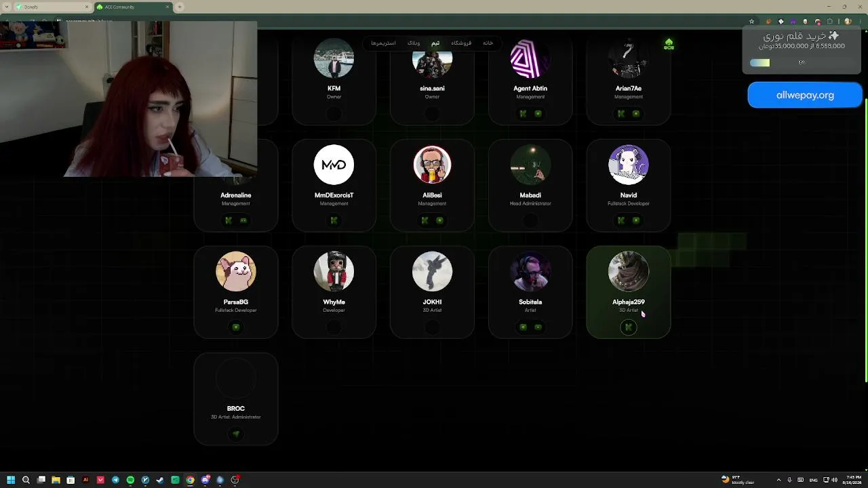Open Agent Abtin's YouTube icon
This screenshot has width=868, height=488.
pyautogui.click(x=538, y=114)
